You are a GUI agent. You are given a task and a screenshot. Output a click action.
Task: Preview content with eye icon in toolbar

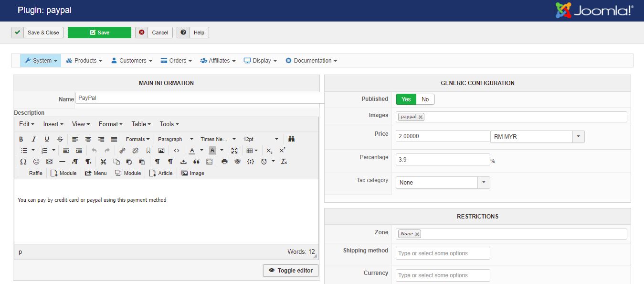click(x=237, y=162)
